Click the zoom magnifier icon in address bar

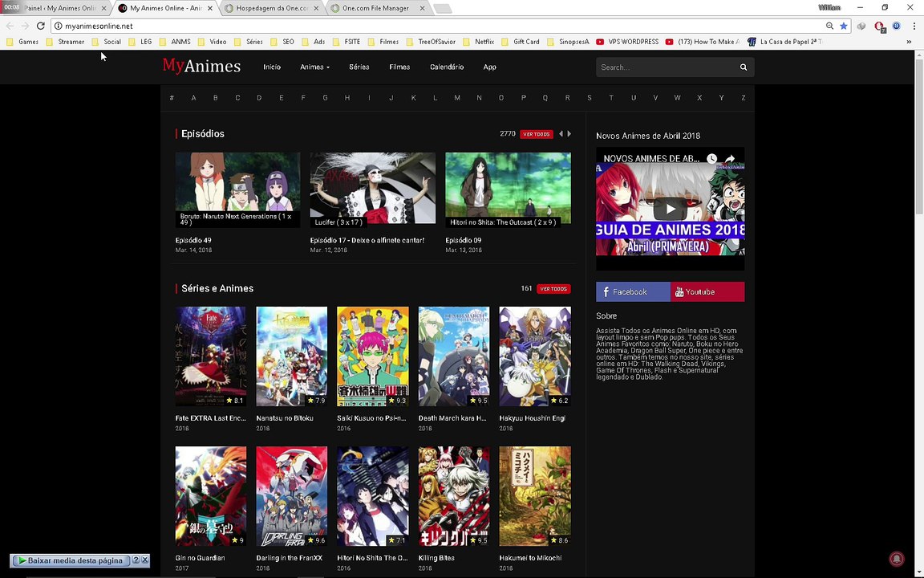[x=829, y=26]
